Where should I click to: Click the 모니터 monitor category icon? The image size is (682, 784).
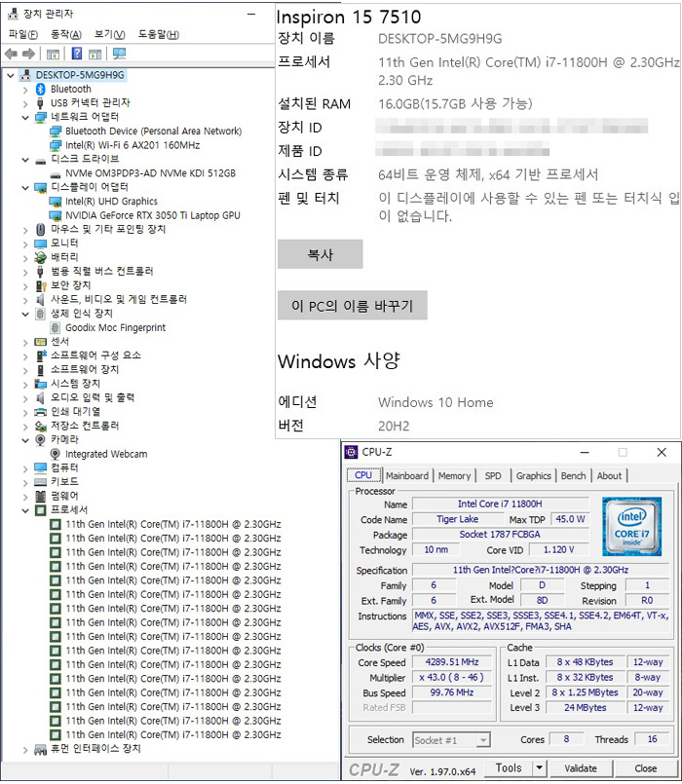point(41,243)
